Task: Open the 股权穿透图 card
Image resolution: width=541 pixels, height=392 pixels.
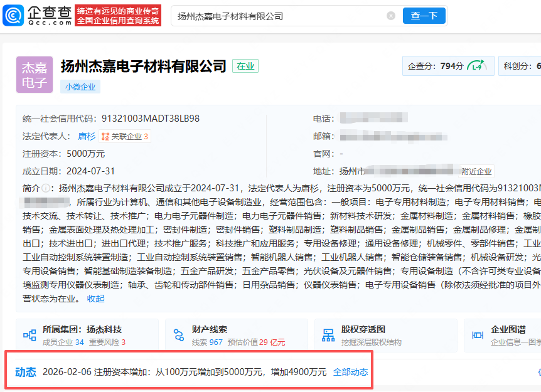Action: tap(386, 336)
